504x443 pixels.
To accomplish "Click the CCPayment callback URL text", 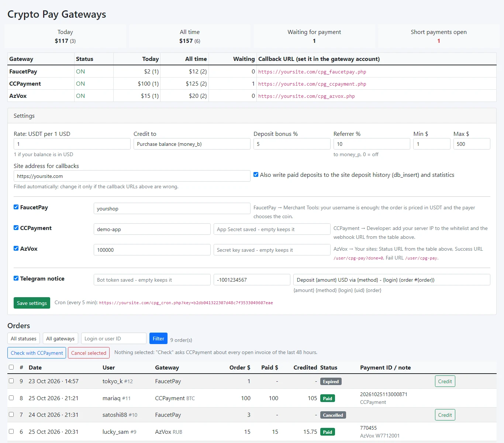I will (x=312, y=84).
